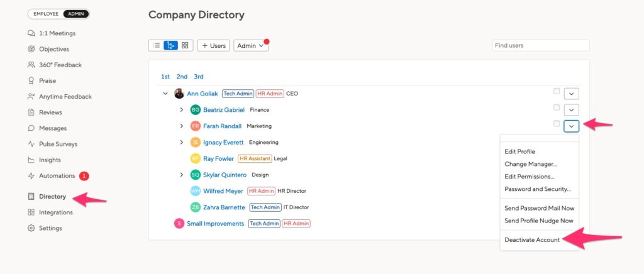This screenshot has width=644, height=274.
Task: Open 1:1 Meetings chat icon
Action: pos(31,33)
